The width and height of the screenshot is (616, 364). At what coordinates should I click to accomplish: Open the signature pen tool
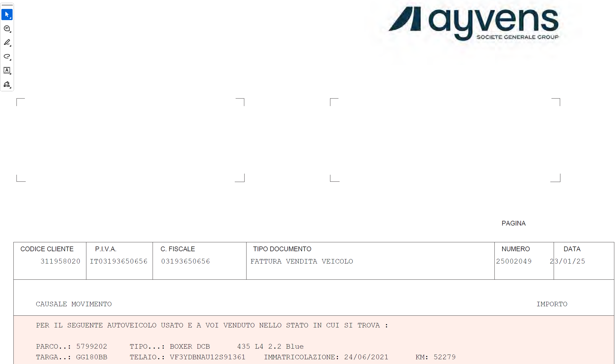[7, 84]
